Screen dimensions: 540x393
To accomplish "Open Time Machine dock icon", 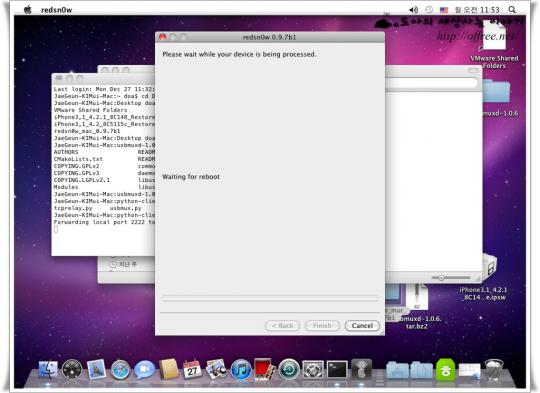I will click(x=289, y=370).
